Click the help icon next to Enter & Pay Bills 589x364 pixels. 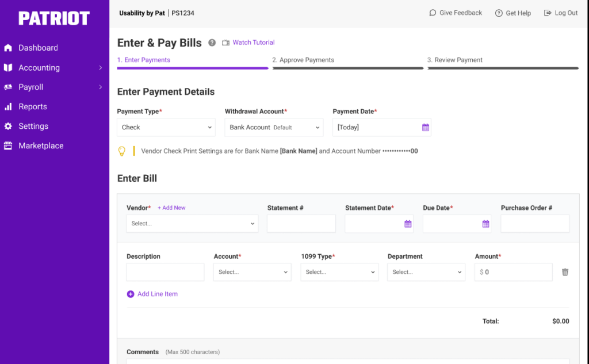[x=212, y=43]
